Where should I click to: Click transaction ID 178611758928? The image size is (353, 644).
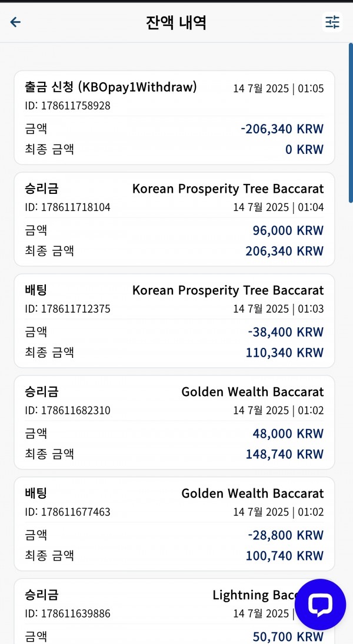(x=68, y=106)
